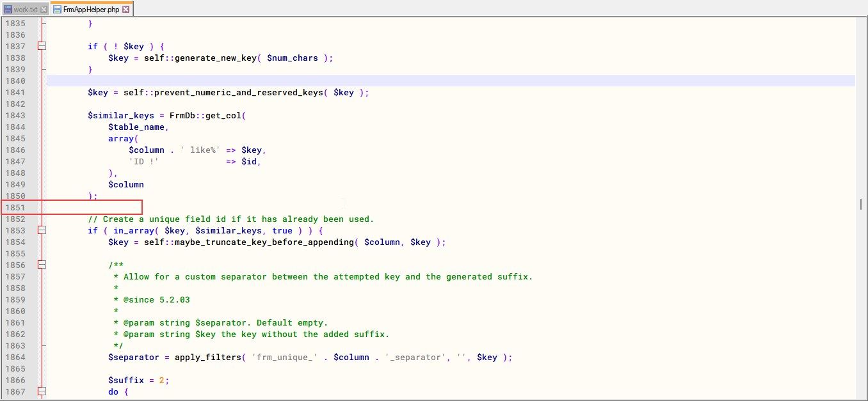Place cursor on highlighted empty line 1840
Image resolution: width=868 pixels, height=401 pixels.
[384, 81]
